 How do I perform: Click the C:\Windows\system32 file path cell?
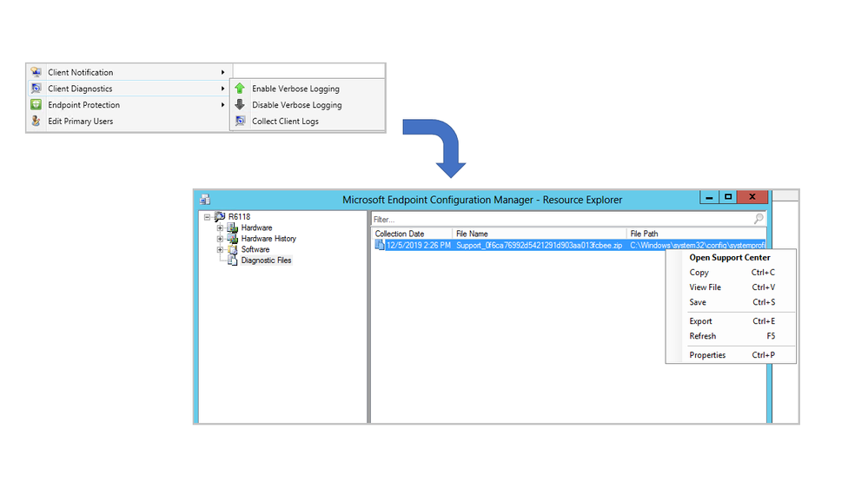[698, 245]
